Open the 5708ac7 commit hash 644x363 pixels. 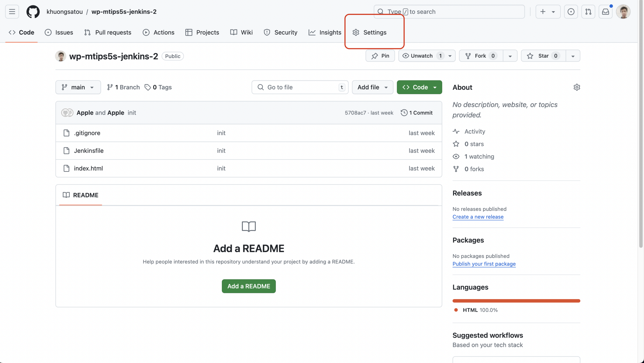tap(355, 113)
